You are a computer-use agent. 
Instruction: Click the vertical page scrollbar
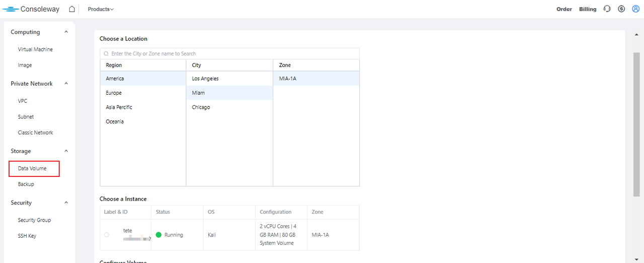tap(636, 123)
